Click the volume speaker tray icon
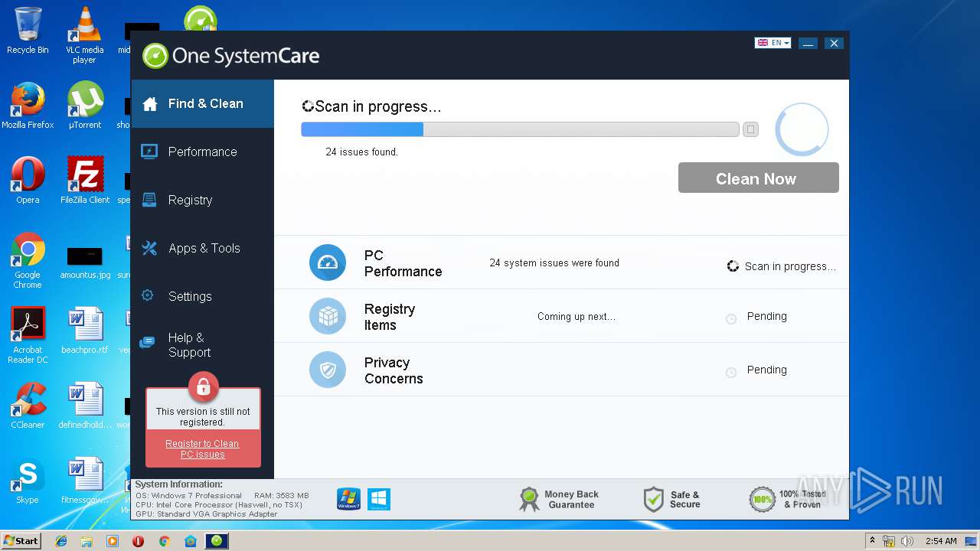Viewport: 980px width, 551px height. [906, 541]
